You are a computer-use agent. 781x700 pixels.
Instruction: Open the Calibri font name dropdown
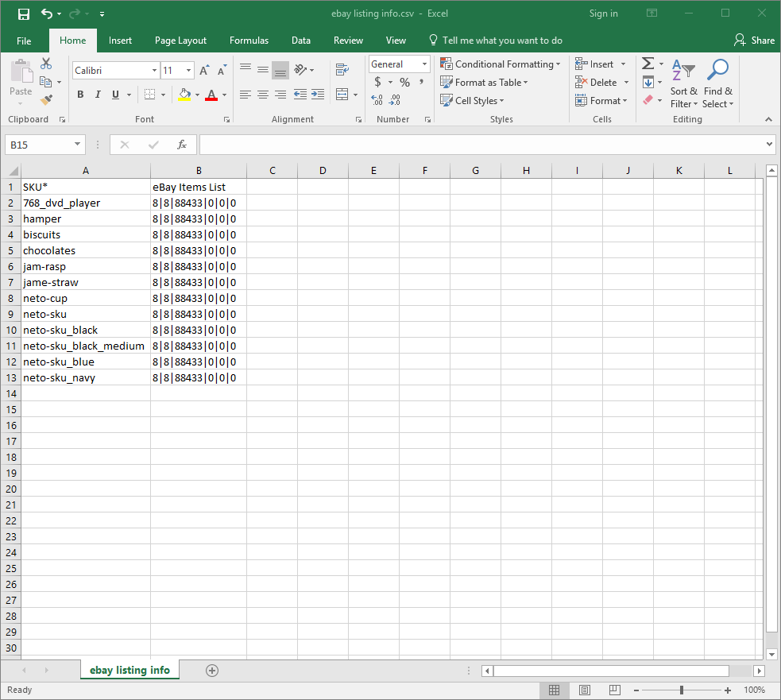(154, 70)
